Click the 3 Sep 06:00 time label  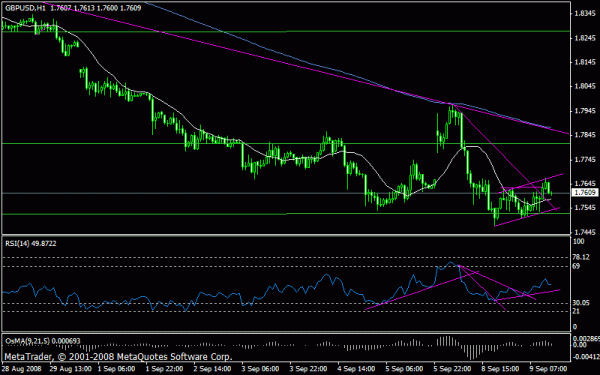coord(261,369)
